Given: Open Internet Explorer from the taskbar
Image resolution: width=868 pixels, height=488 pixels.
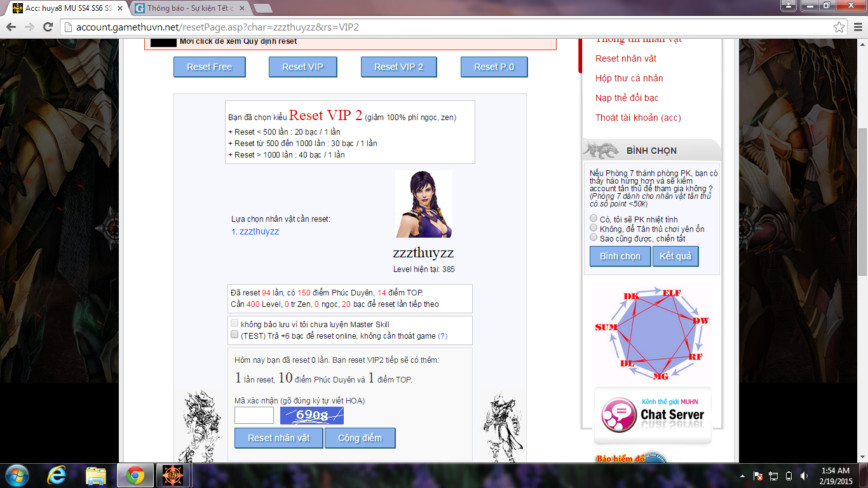Looking at the screenshot, I should click(x=57, y=475).
